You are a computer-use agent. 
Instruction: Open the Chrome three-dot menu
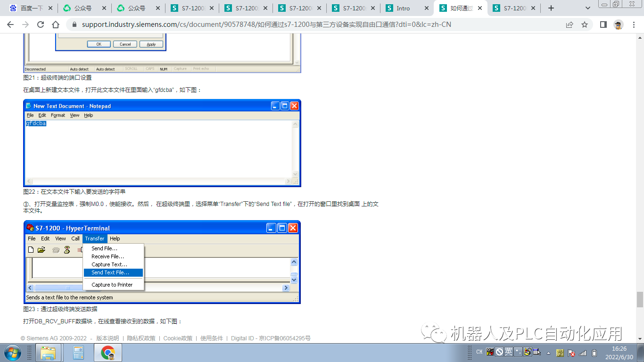tap(634, 25)
